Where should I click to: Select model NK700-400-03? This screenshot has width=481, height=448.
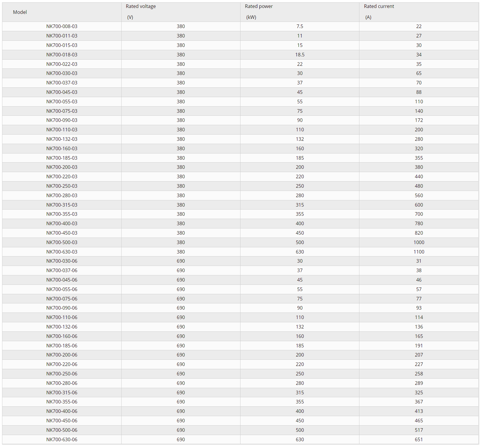pyautogui.click(x=62, y=223)
